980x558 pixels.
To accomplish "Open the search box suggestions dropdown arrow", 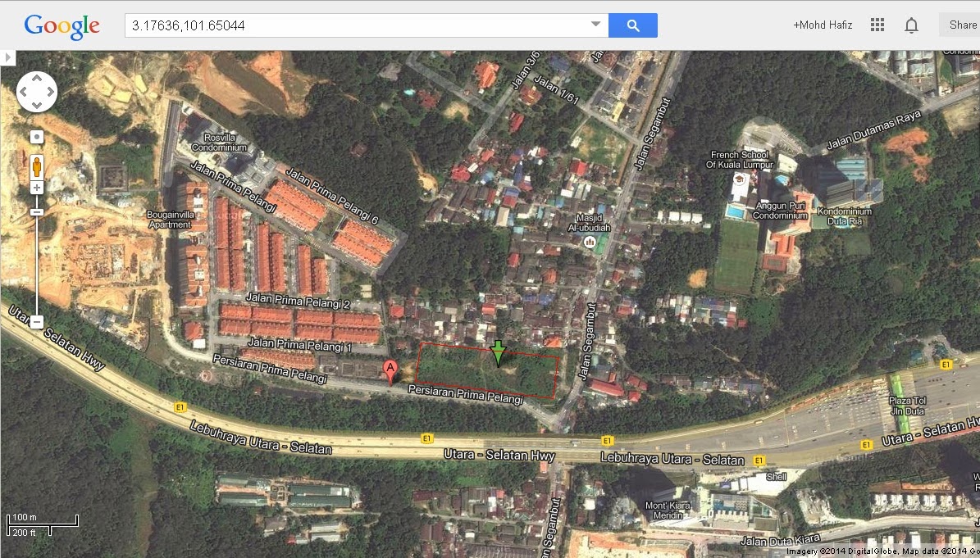I will point(596,25).
